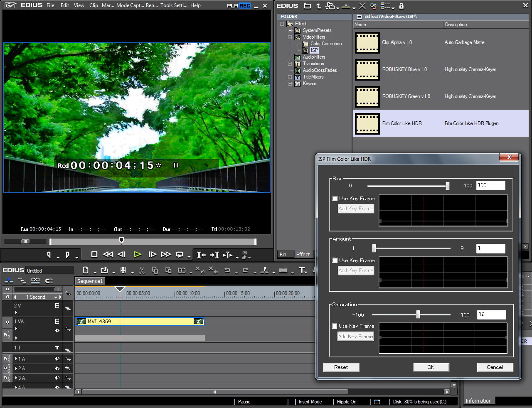The image size is (532, 408).
Task: Step forward one frame
Action: pyautogui.click(x=153, y=254)
